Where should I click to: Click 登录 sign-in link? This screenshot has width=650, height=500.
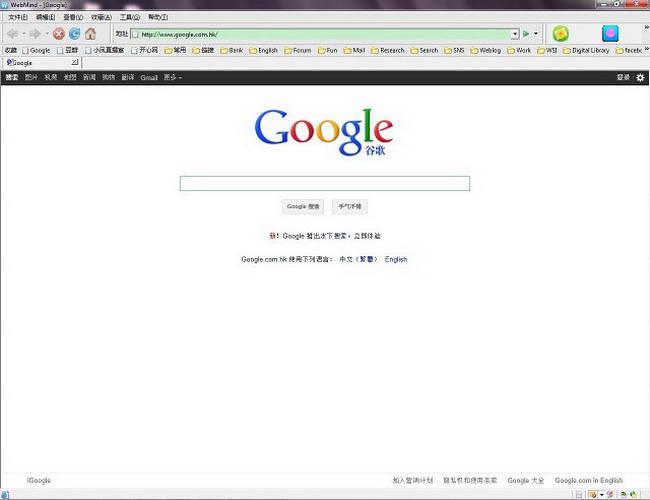click(x=623, y=78)
